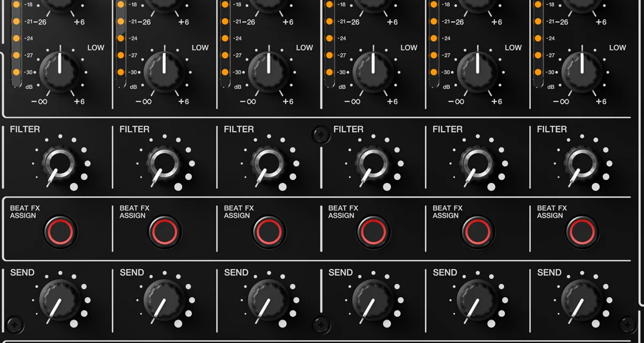Click the SEND knob on channel 1
This screenshot has width=644, height=343.
[x=60, y=300]
